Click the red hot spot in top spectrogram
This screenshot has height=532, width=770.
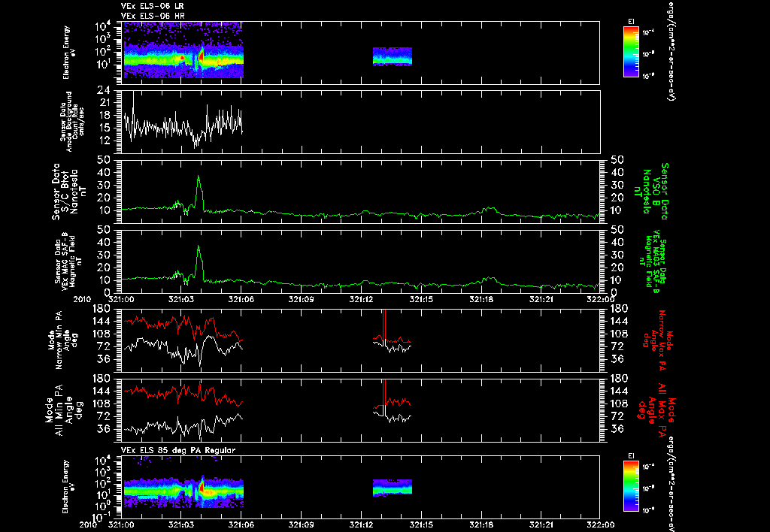pyautogui.click(x=202, y=54)
